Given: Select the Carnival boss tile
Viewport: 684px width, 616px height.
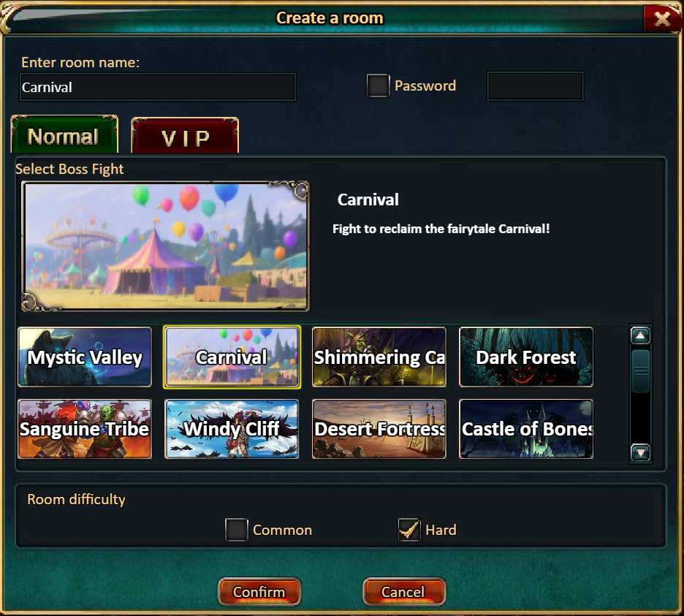Looking at the screenshot, I should 232,357.
